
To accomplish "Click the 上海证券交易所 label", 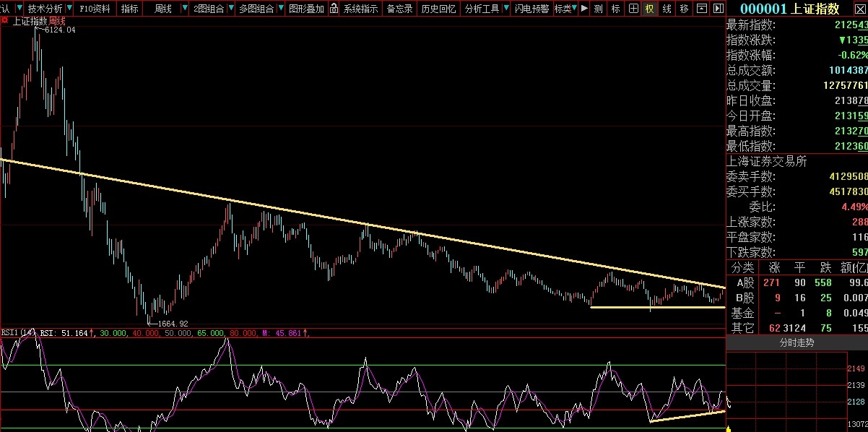I will click(766, 162).
